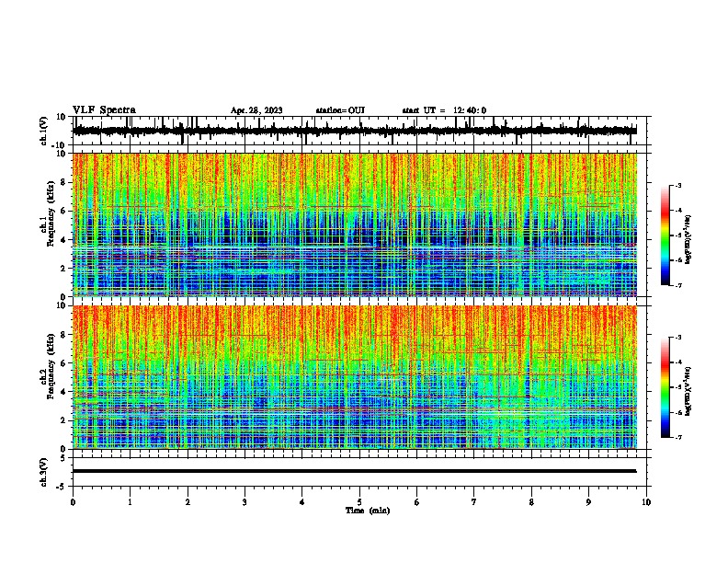The image size is (728, 563).
Task: Click the ch.2 spectrogram color scale bar
Action: point(665,387)
